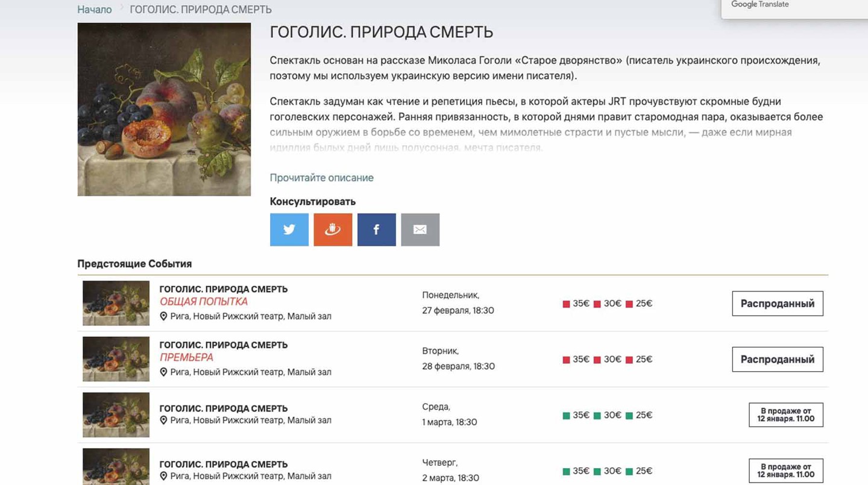This screenshot has height=485, width=868.
Task: Click location pin in 1 марта row
Action: coord(163,421)
